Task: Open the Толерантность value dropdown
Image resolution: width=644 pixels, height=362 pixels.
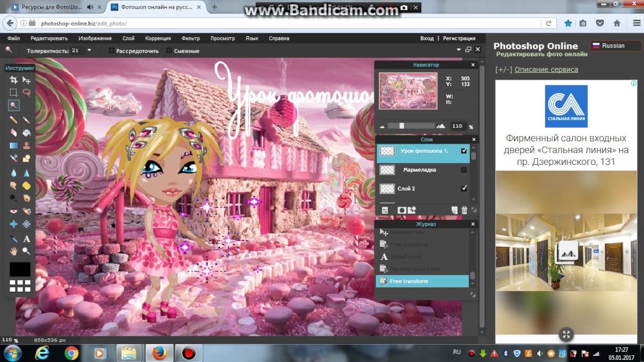Action: (x=89, y=50)
